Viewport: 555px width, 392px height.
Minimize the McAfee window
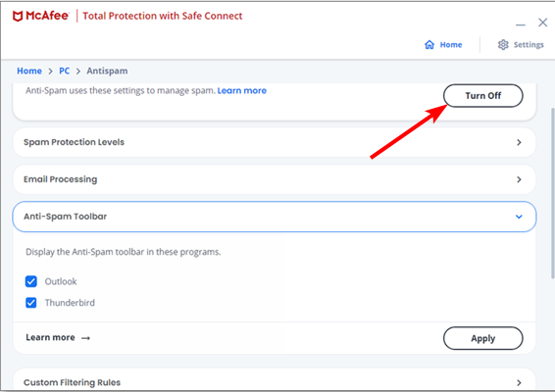[x=521, y=24]
